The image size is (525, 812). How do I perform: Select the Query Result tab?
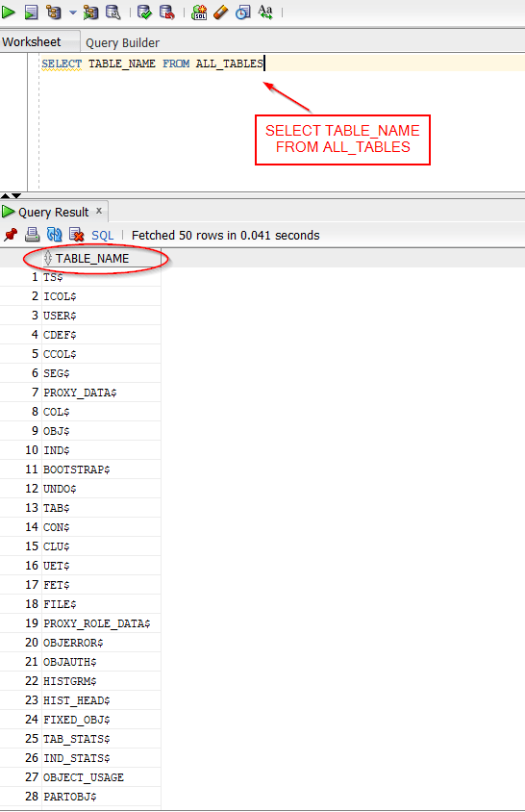[x=53, y=213]
